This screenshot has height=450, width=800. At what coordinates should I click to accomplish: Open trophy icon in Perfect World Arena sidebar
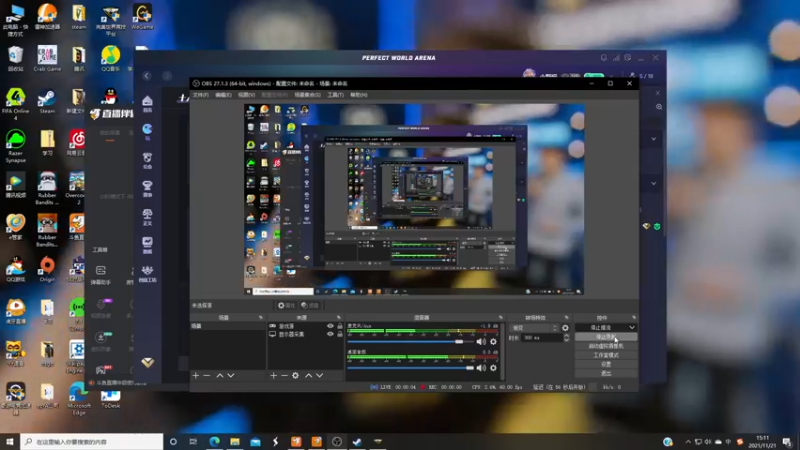[x=147, y=188]
